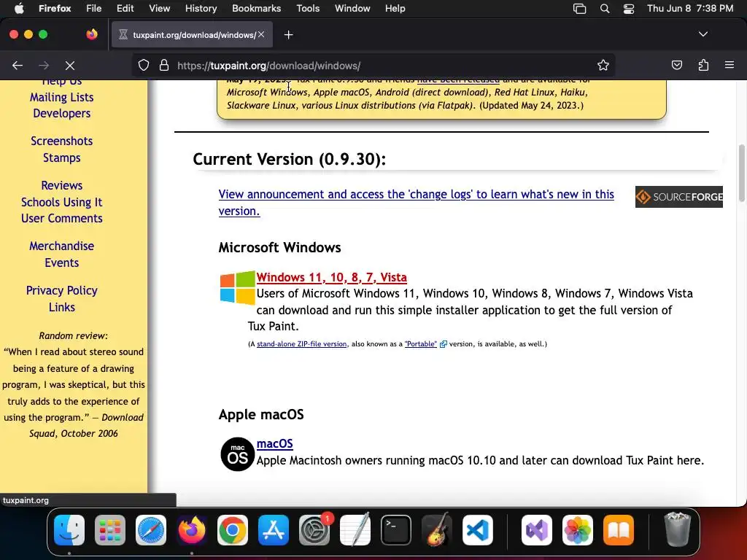Click the padlock site information icon

point(164,66)
